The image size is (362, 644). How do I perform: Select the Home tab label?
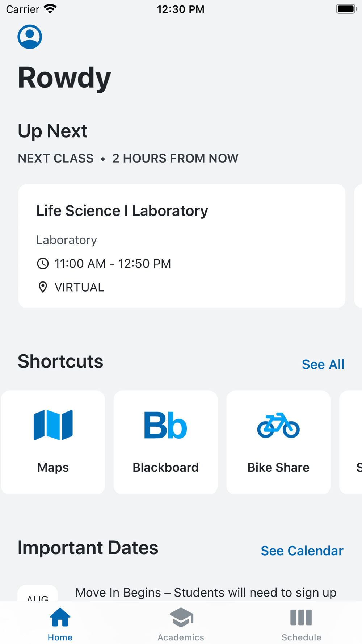click(x=60, y=637)
